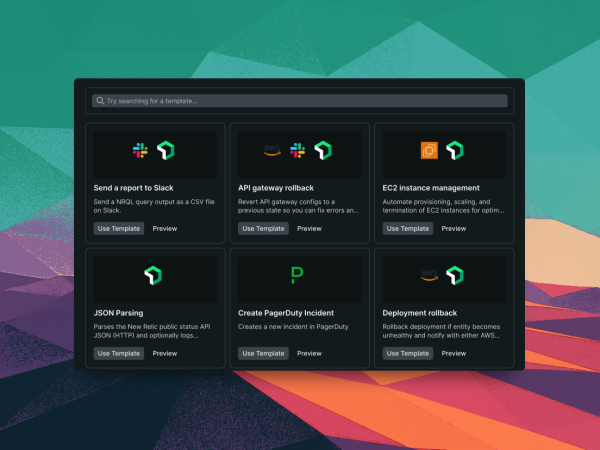Screen dimensions: 600x450
Task: Click Slack icon on Send a report card
Action: click(140, 150)
